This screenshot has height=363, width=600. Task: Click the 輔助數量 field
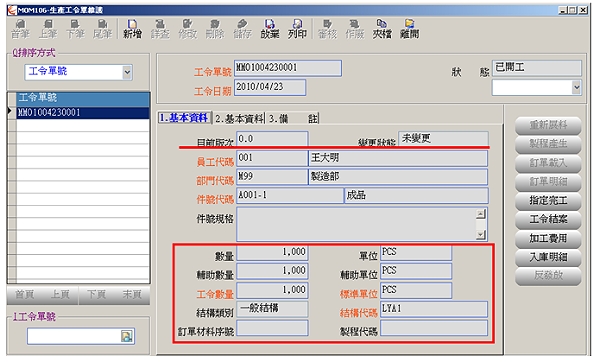[272, 271]
